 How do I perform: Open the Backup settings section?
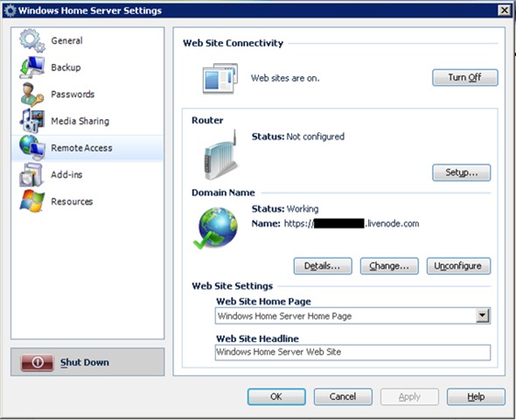click(87, 67)
